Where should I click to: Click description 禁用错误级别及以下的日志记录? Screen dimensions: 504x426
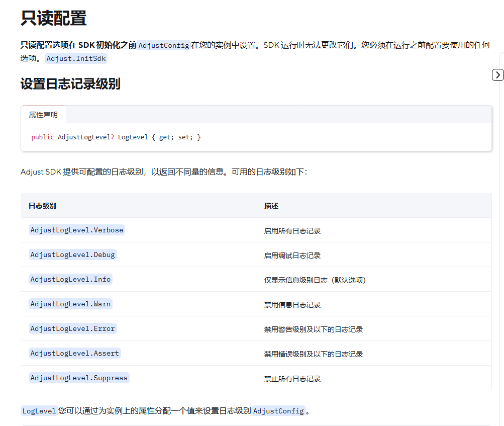[314, 354]
